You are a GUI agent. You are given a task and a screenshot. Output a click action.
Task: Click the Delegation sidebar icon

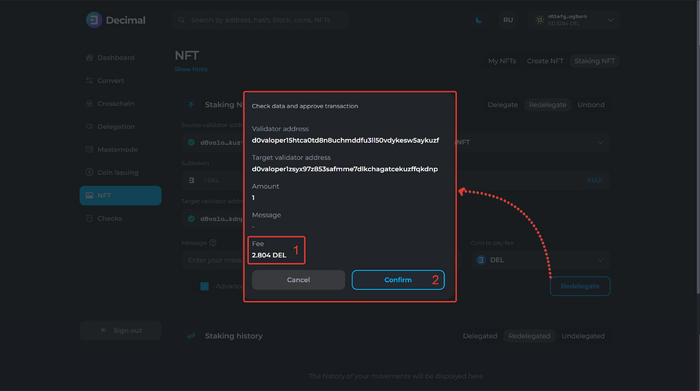pyautogui.click(x=89, y=126)
